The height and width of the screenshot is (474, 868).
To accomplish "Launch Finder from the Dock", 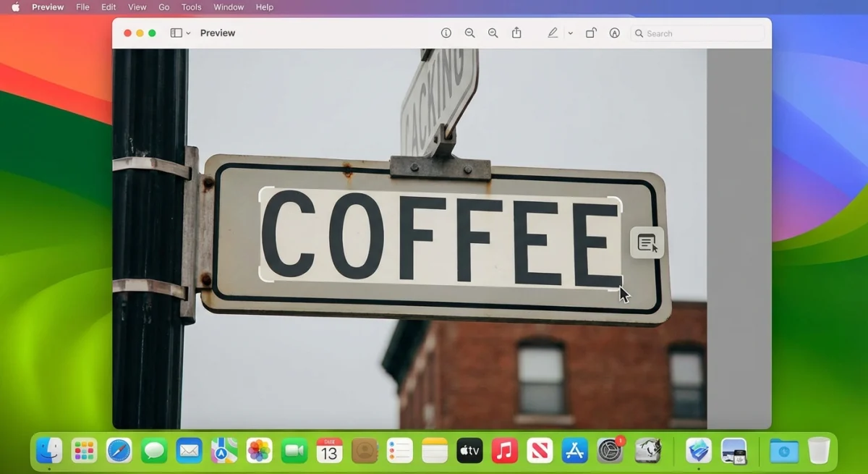I will coord(49,451).
